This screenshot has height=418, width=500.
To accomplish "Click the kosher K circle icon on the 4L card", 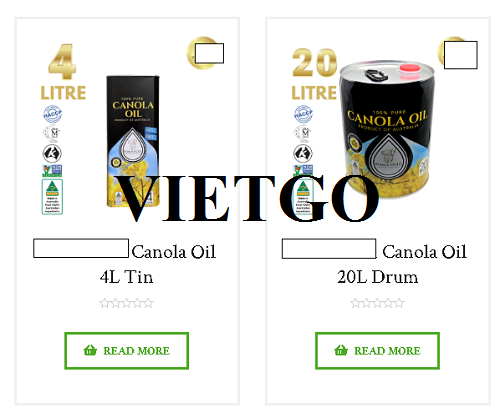I will point(52,154).
